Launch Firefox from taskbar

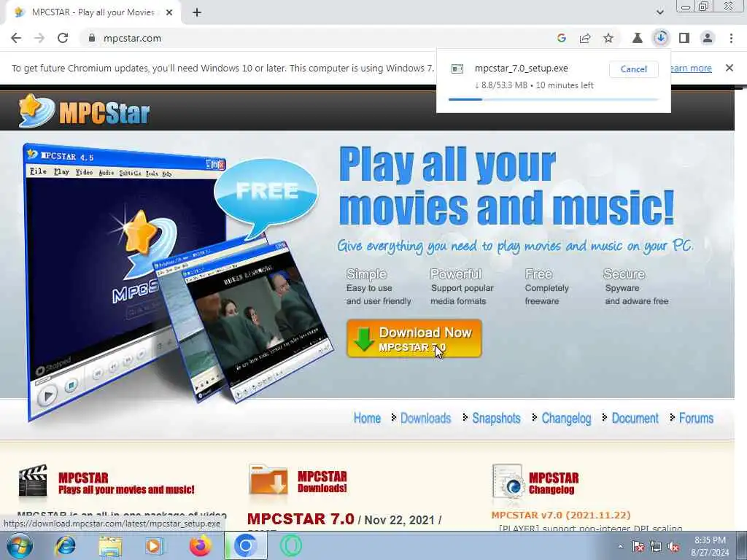200,545
